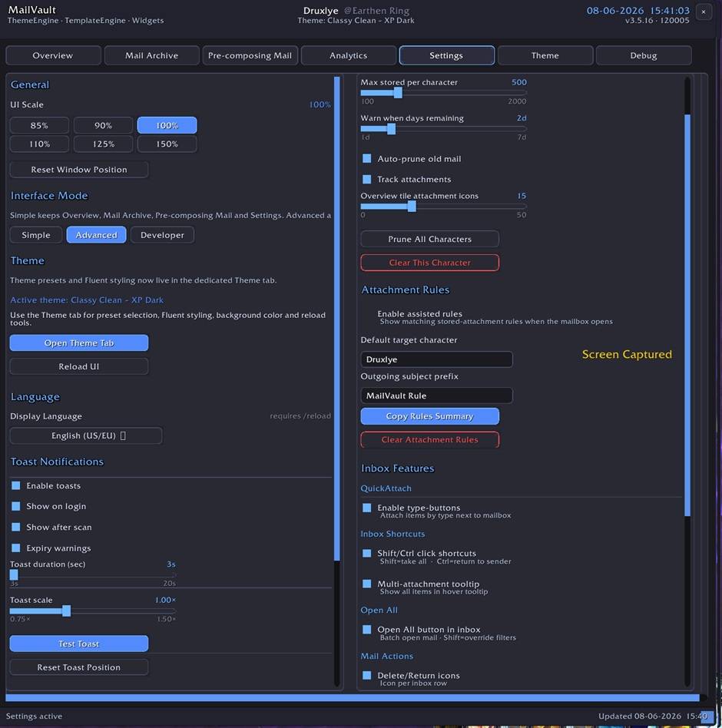Close the MailVault window

tap(704, 12)
